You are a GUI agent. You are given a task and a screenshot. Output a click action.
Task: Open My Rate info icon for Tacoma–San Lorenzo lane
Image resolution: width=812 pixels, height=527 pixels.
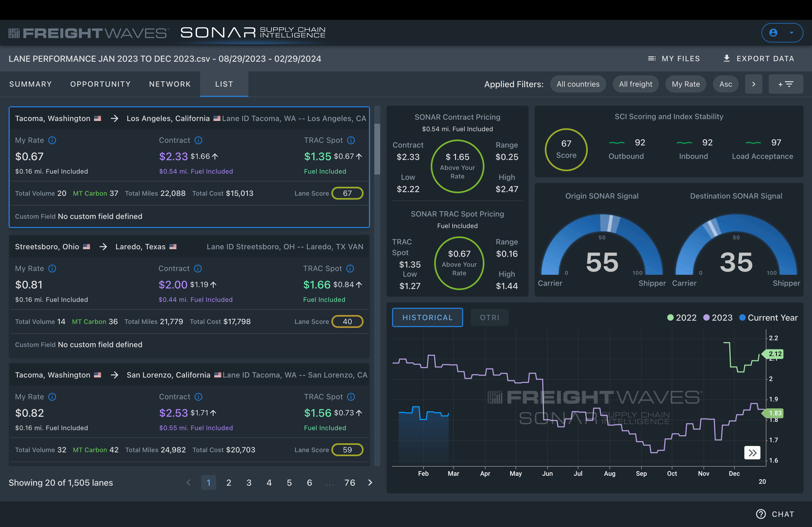(x=52, y=397)
